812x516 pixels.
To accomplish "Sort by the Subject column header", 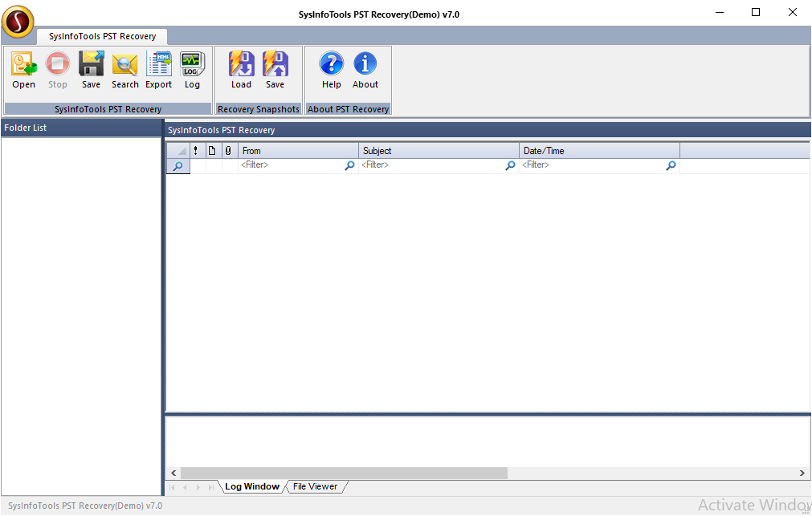I will pyautogui.click(x=439, y=151).
